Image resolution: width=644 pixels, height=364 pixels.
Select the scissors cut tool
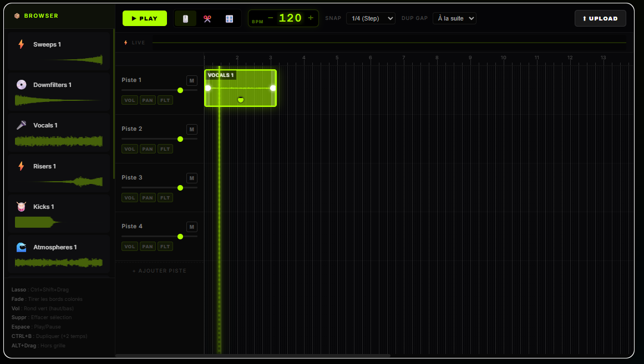[207, 19]
